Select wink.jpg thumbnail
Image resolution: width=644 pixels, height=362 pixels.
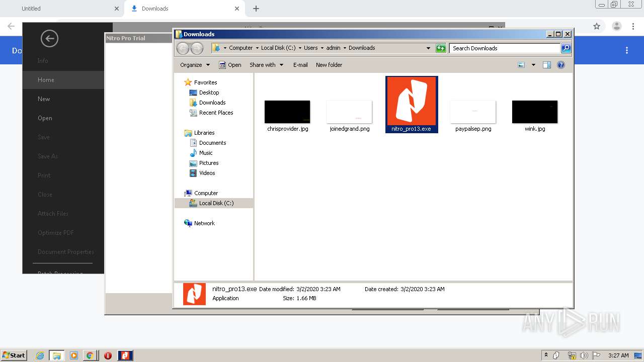(x=535, y=112)
